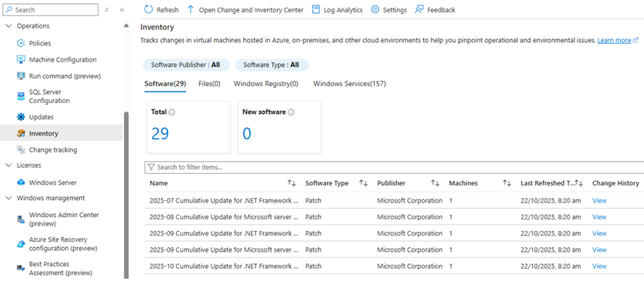Click the Change History column header

pyautogui.click(x=616, y=183)
